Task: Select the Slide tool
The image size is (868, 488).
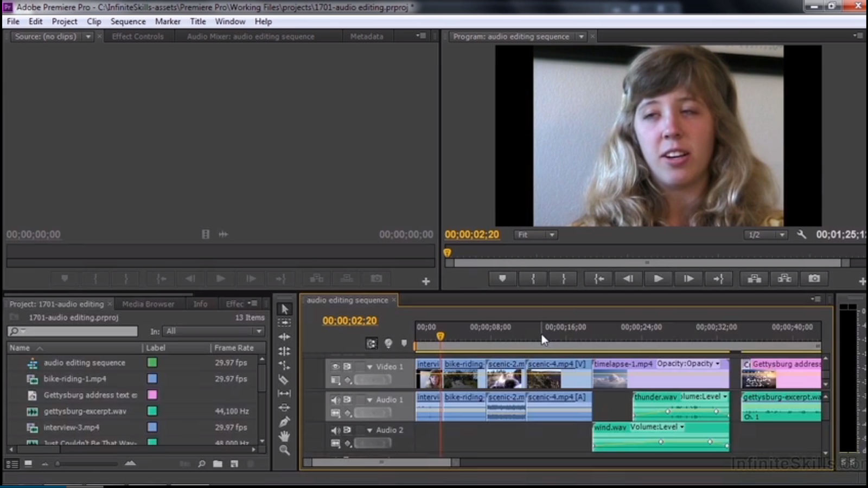Action: [x=284, y=407]
